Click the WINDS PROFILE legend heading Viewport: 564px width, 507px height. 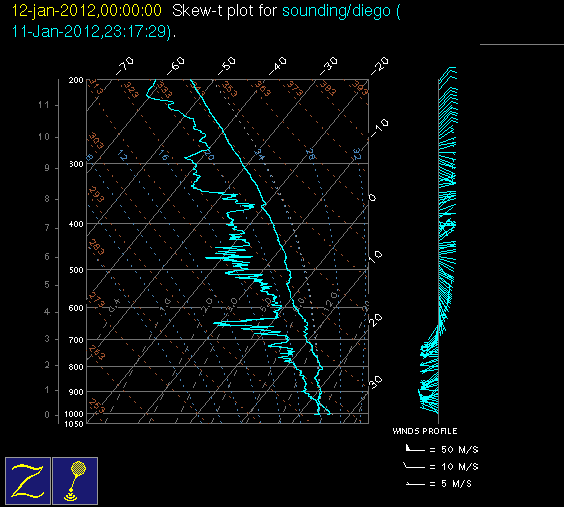425,431
